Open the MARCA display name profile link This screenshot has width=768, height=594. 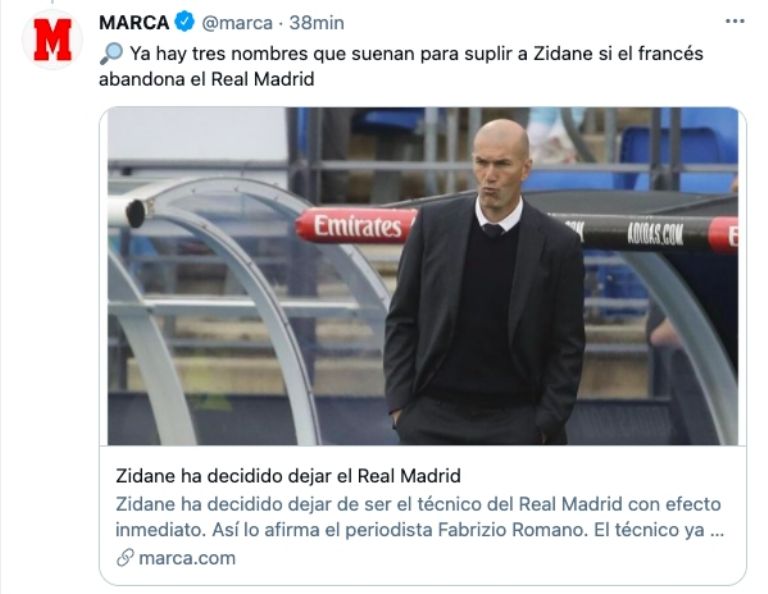[x=134, y=23]
